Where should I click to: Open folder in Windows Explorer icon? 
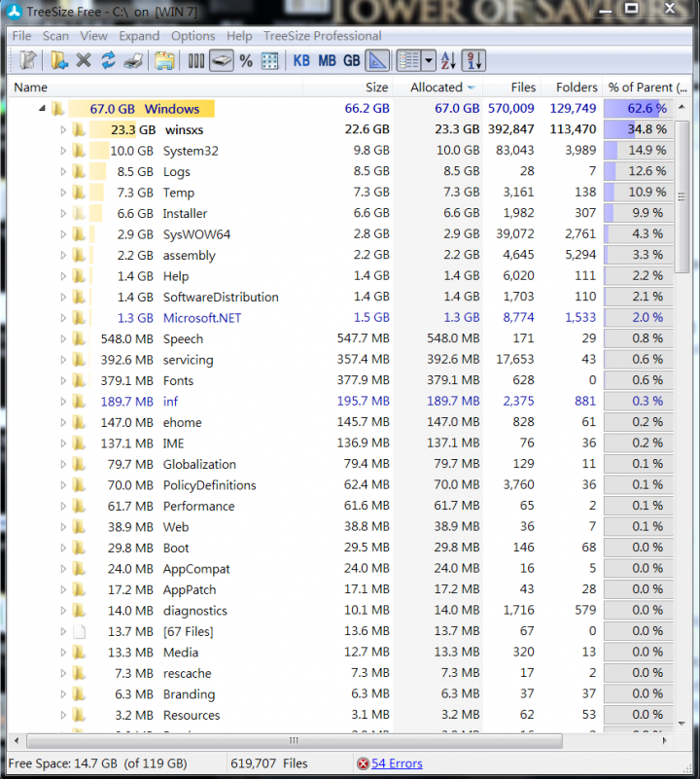(x=164, y=61)
